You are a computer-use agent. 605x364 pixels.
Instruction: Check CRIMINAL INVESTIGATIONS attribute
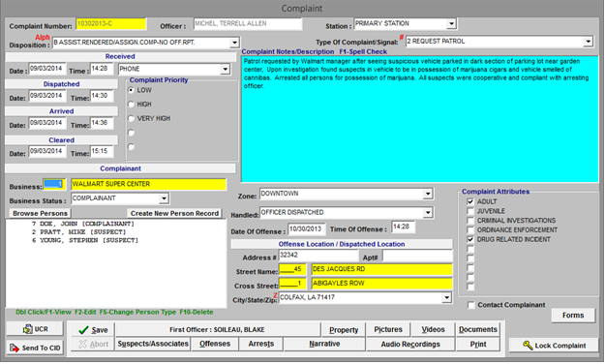pos(469,221)
